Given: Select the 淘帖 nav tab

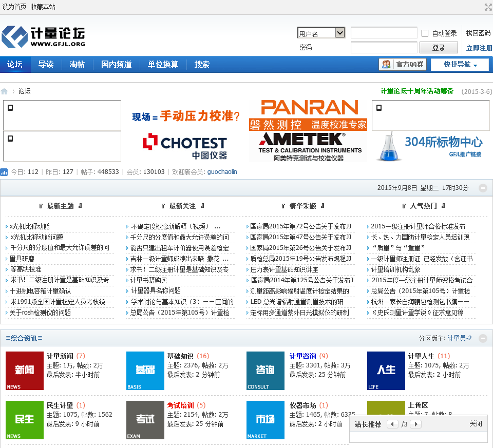Looking at the screenshot, I should tap(77, 65).
